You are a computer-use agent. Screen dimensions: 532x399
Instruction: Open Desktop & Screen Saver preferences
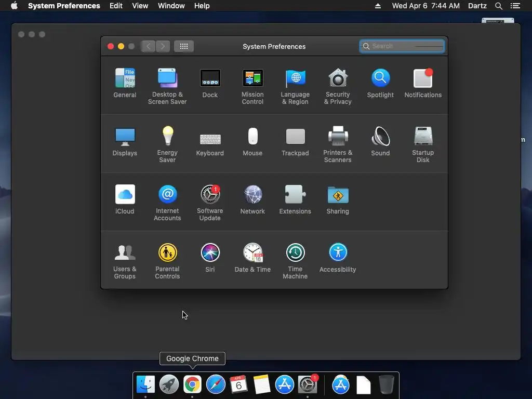point(167,87)
